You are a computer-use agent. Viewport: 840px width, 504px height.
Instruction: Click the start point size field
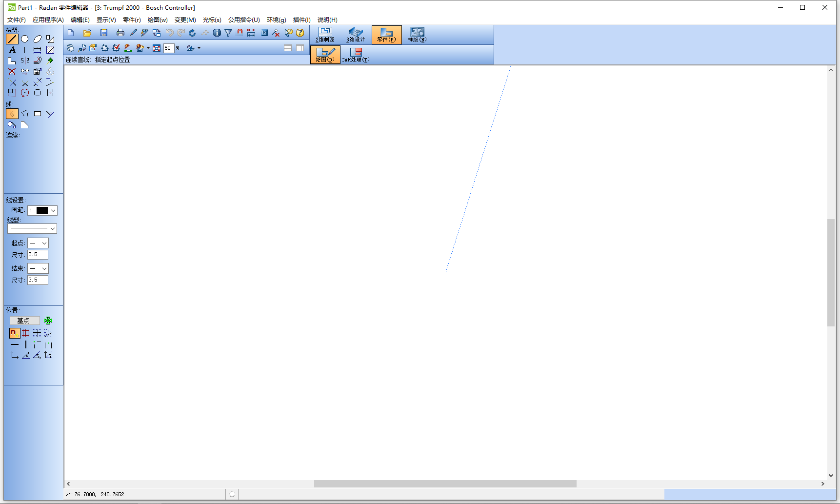tap(38, 255)
